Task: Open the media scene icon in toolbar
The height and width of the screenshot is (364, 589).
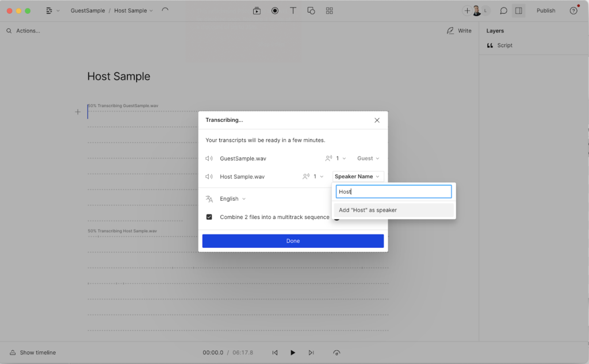Action: point(257,10)
